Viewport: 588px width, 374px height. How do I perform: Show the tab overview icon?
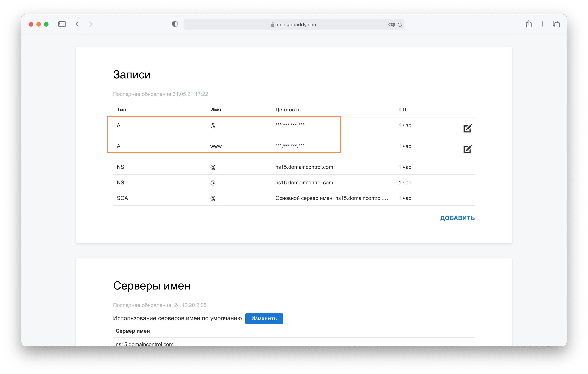556,24
